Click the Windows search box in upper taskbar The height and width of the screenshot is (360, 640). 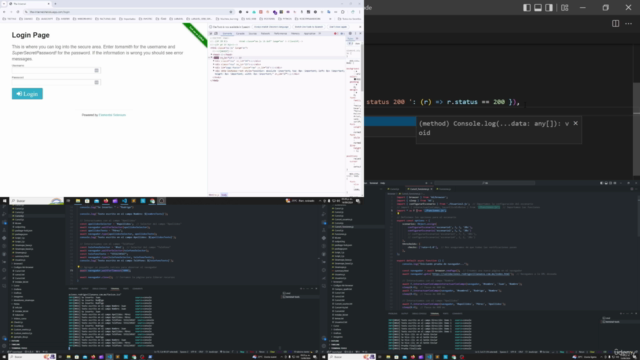coord(37,201)
